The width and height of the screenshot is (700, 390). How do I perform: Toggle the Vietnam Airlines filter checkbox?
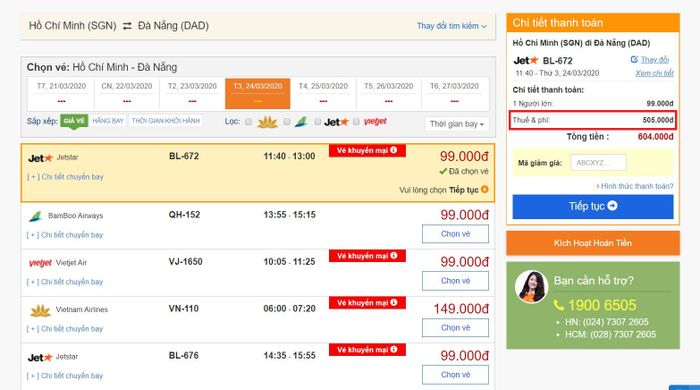point(249,121)
